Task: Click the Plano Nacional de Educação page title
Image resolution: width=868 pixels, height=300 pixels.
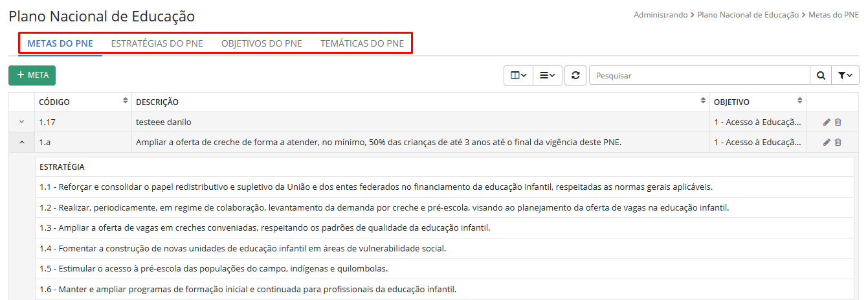Action: 102,17
